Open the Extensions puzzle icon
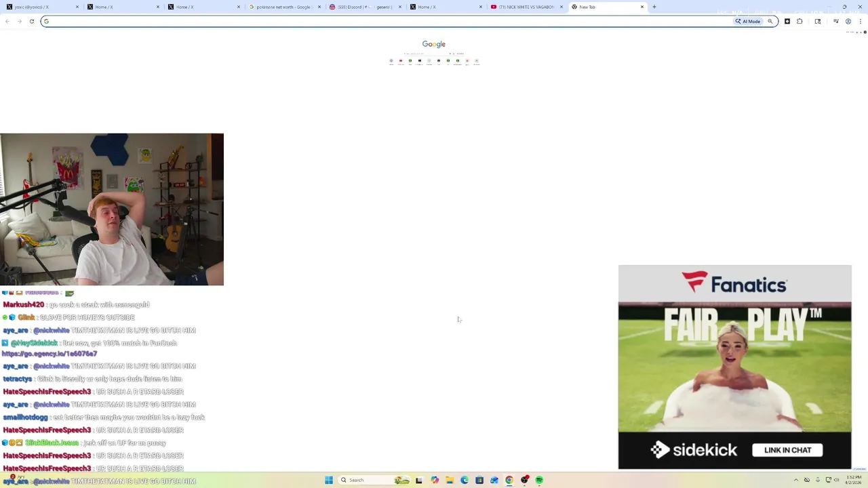This screenshot has height=488, width=868. (800, 21)
